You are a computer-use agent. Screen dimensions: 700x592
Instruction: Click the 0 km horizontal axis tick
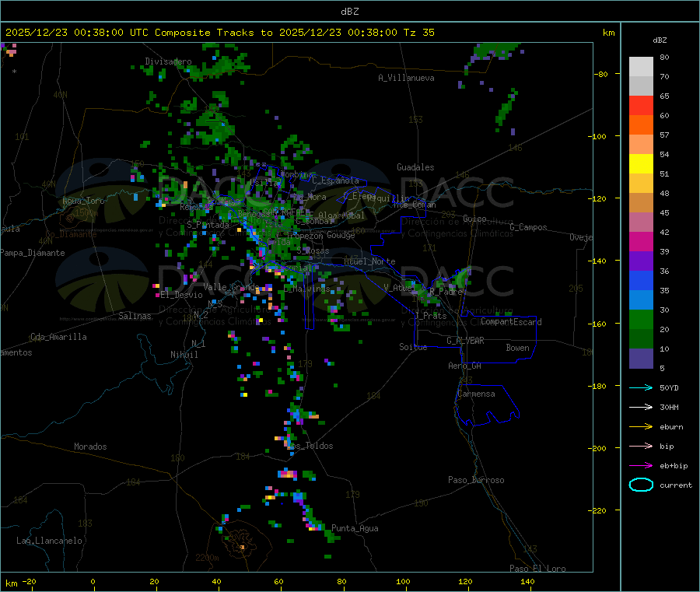coord(93,582)
